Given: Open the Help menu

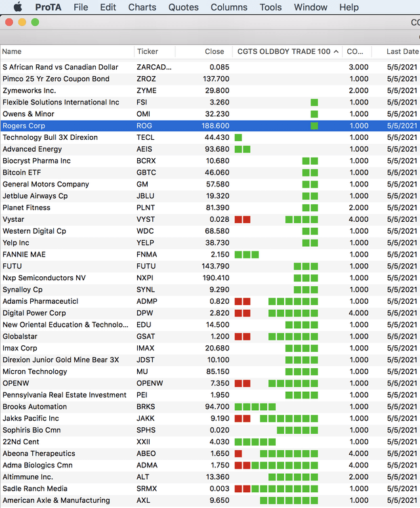Looking at the screenshot, I should (348, 7).
